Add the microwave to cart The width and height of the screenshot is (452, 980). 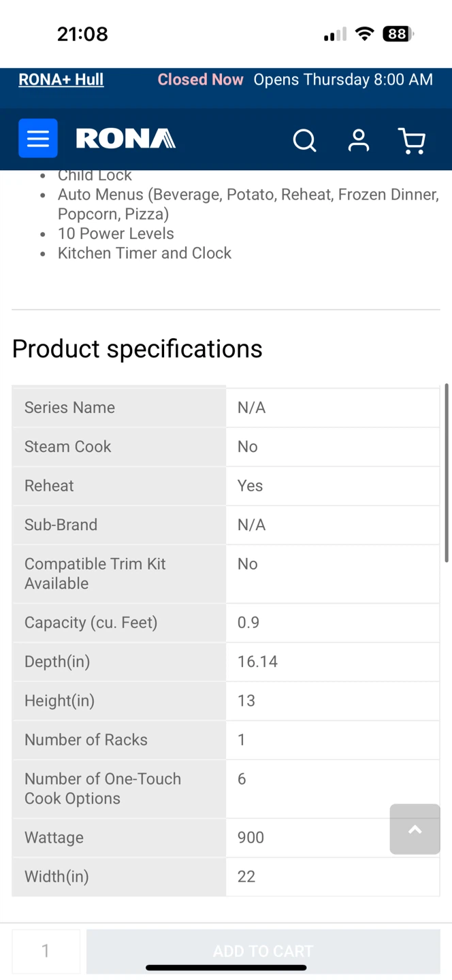263,951
